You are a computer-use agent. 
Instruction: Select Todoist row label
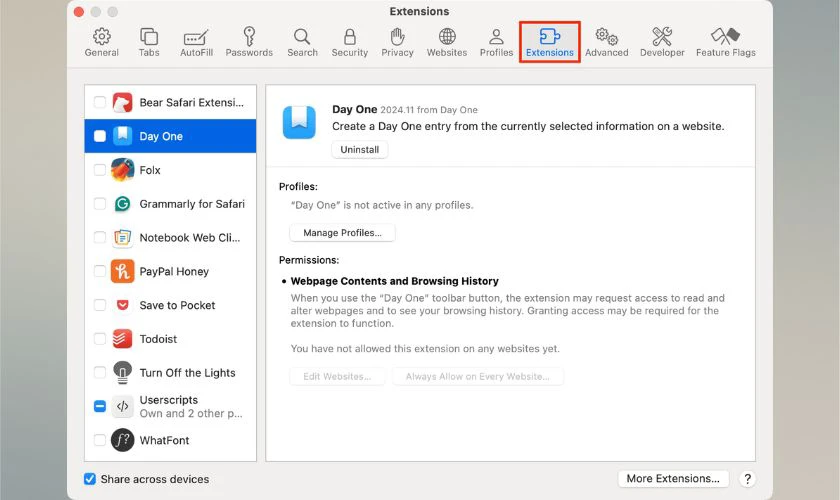click(158, 339)
